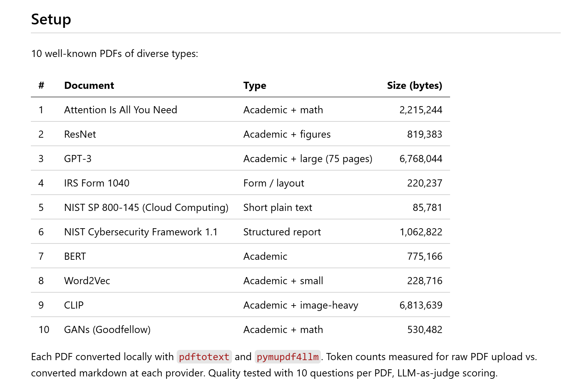This screenshot has width=561, height=392.
Task: Click the Size (bytes) column header
Action: 414,85
